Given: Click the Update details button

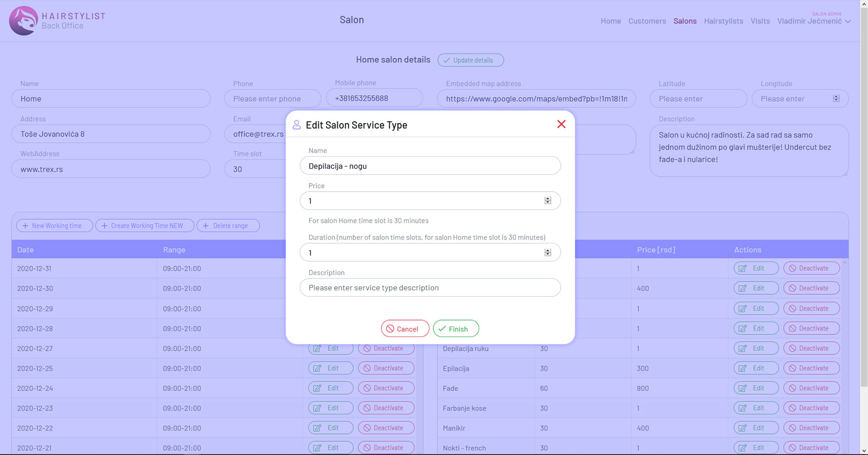Looking at the screenshot, I should [x=470, y=60].
